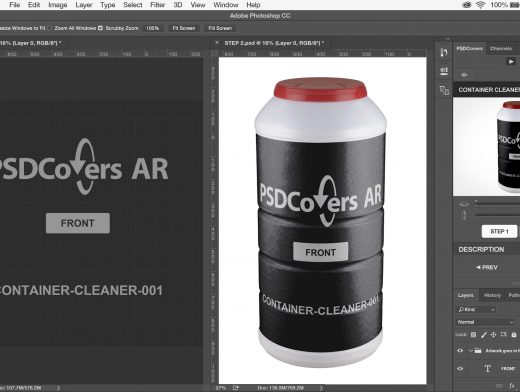Image resolution: width=520 pixels, height=392 pixels.
Task: Open the layer filter Kind dropdown
Action: click(x=476, y=310)
